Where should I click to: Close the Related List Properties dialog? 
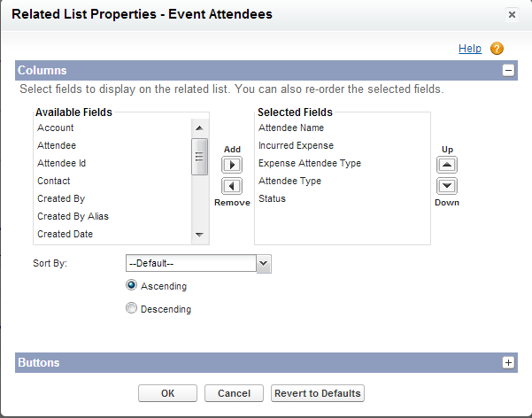[512, 15]
